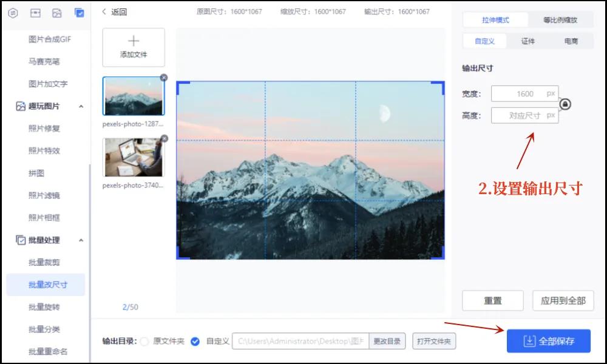The height and width of the screenshot is (364, 607).
Task: Collapse the 趣玩图片 sidebar section
Action: [x=80, y=106]
